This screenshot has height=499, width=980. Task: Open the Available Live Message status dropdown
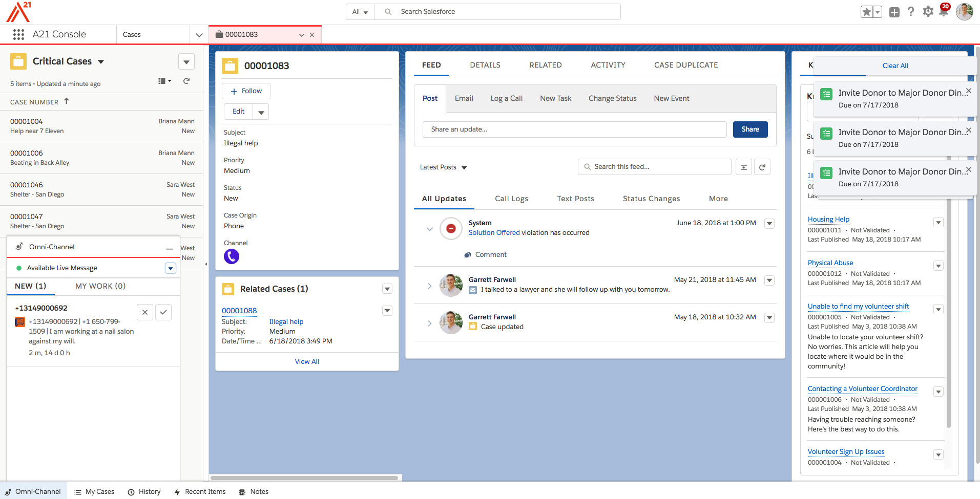click(171, 268)
